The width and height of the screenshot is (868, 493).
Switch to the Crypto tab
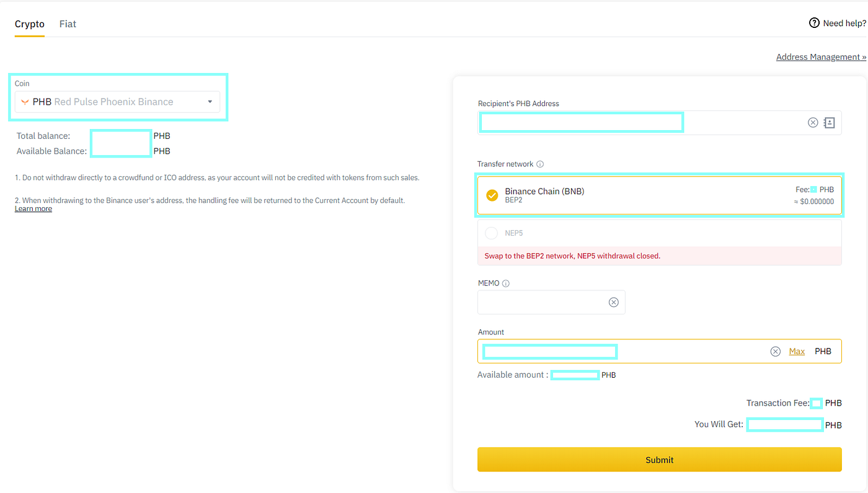point(30,24)
